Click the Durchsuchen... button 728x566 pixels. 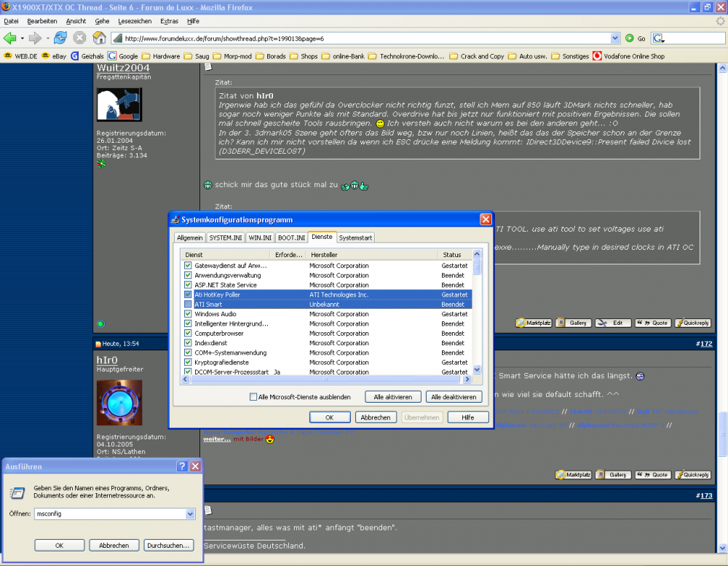(x=169, y=545)
